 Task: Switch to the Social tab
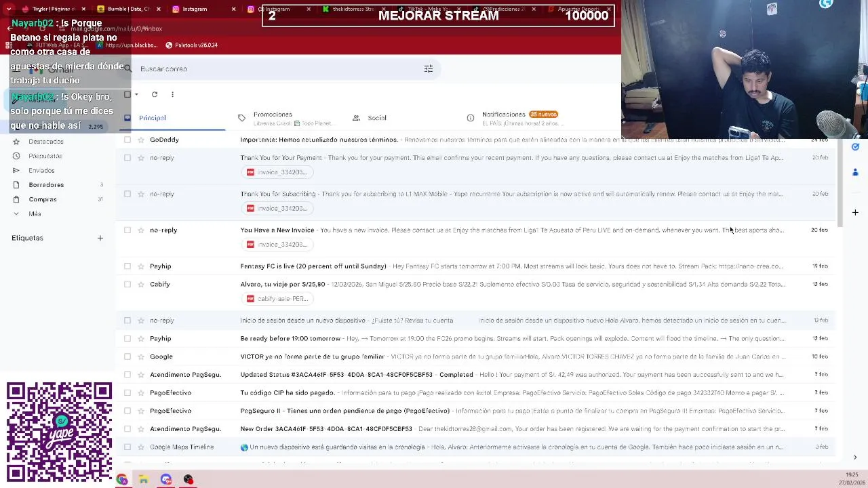pos(398,118)
